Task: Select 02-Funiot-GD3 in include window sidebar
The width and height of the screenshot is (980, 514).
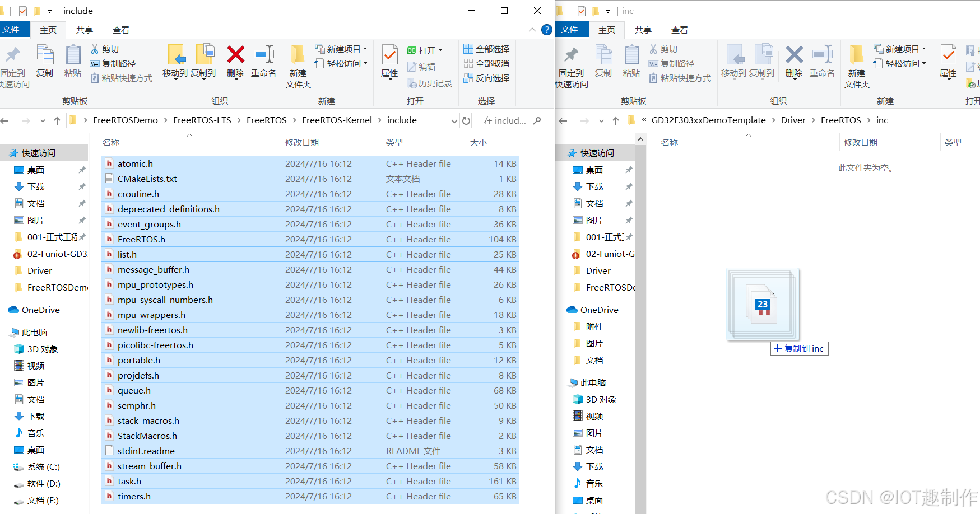Action: (x=49, y=254)
